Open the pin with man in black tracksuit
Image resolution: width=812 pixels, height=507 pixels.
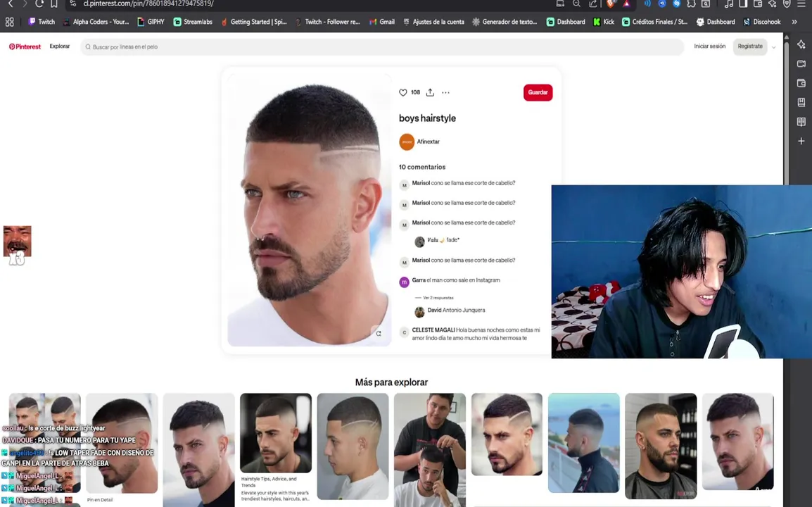tap(583, 443)
